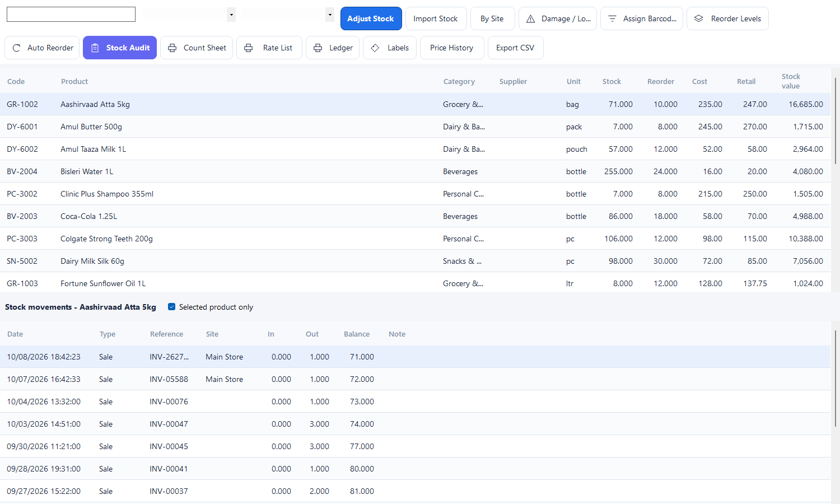Click the Retail column header
The height and width of the screenshot is (504, 840).
[x=746, y=81]
